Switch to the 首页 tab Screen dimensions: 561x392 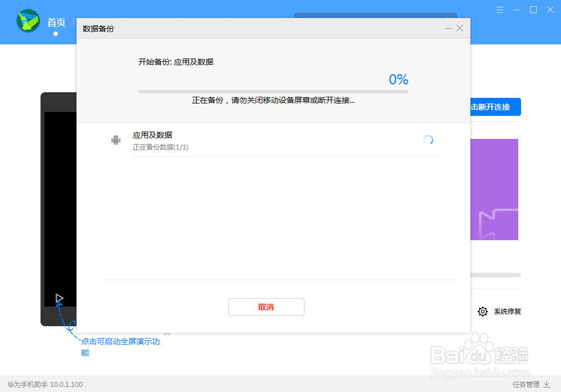pos(57,22)
